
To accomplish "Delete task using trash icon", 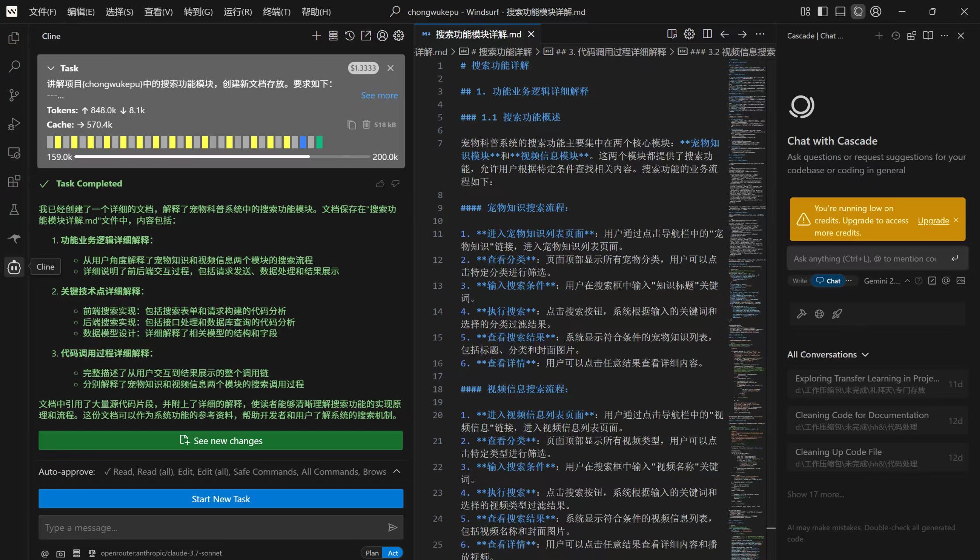I will pyautogui.click(x=366, y=125).
